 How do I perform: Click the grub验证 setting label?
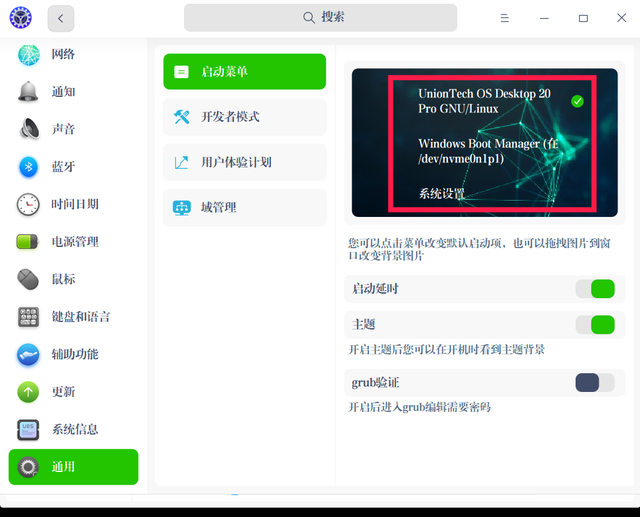click(x=375, y=383)
